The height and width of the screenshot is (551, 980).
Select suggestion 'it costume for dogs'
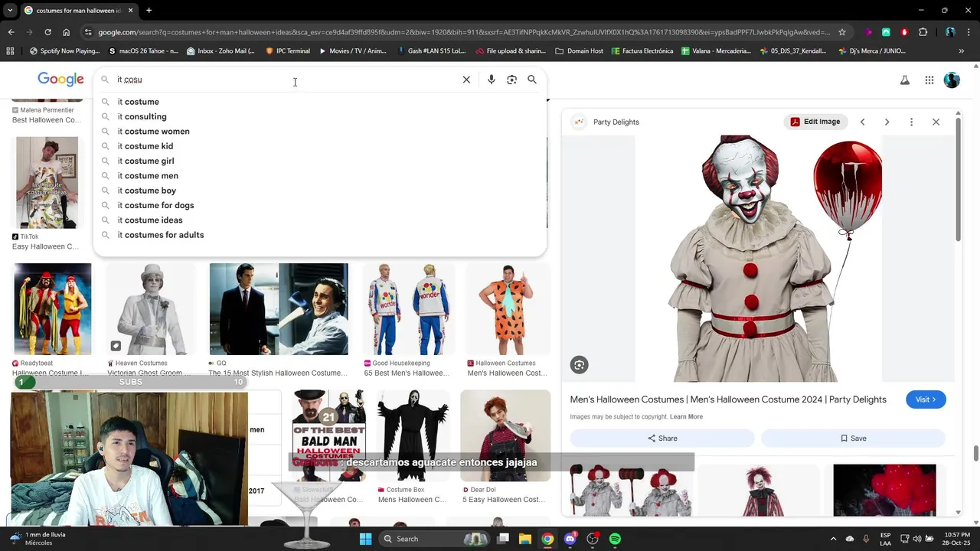tap(320, 205)
